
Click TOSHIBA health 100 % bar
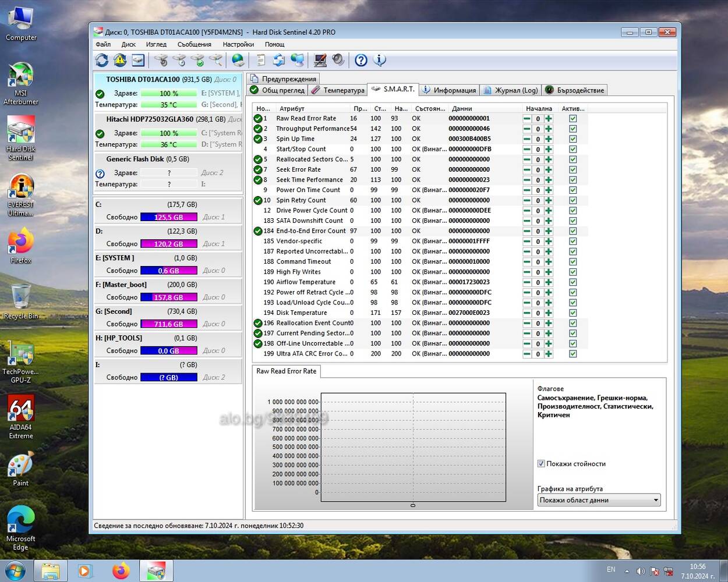(x=169, y=93)
